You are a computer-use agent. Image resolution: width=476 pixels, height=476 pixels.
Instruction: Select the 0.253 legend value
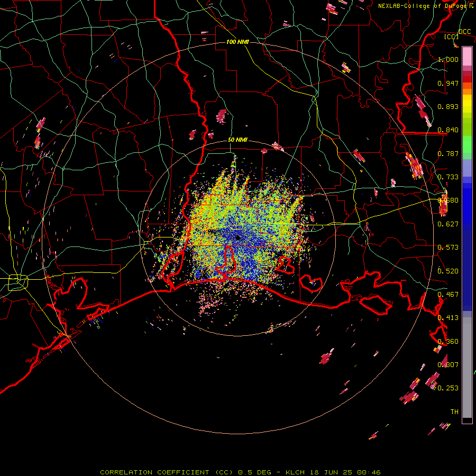click(448, 388)
